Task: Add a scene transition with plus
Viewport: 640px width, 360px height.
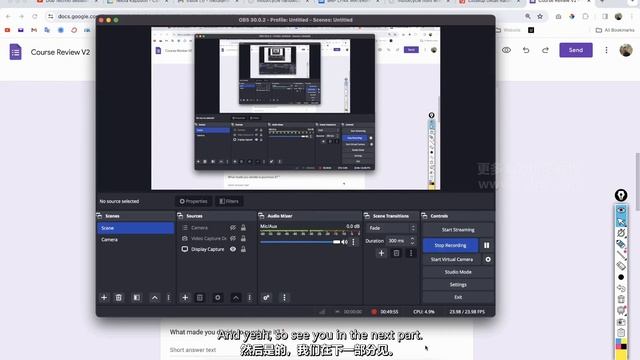Action: [381, 253]
